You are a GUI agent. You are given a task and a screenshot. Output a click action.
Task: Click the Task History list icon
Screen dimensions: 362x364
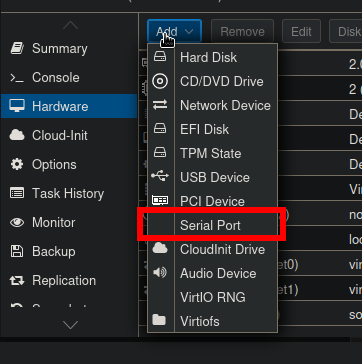click(x=17, y=193)
